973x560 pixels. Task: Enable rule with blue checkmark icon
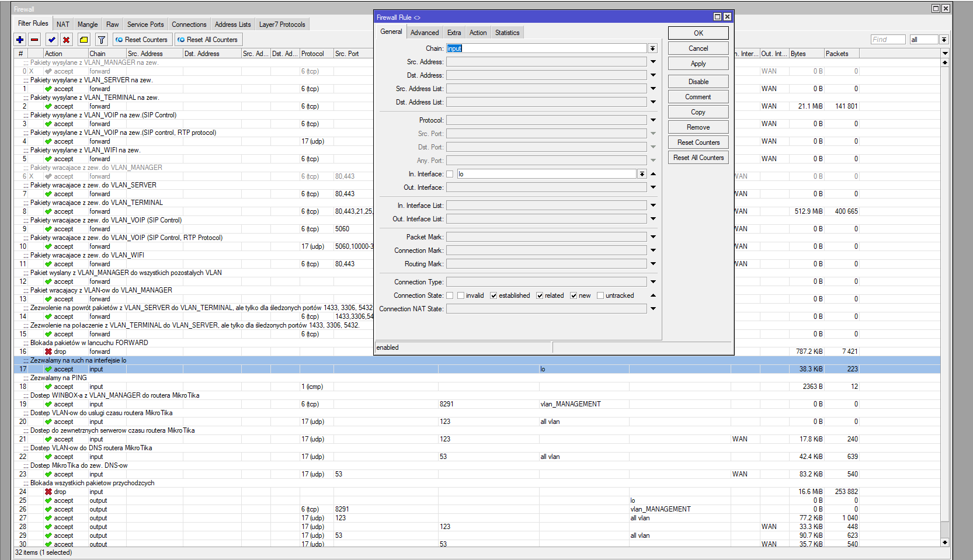click(x=52, y=40)
